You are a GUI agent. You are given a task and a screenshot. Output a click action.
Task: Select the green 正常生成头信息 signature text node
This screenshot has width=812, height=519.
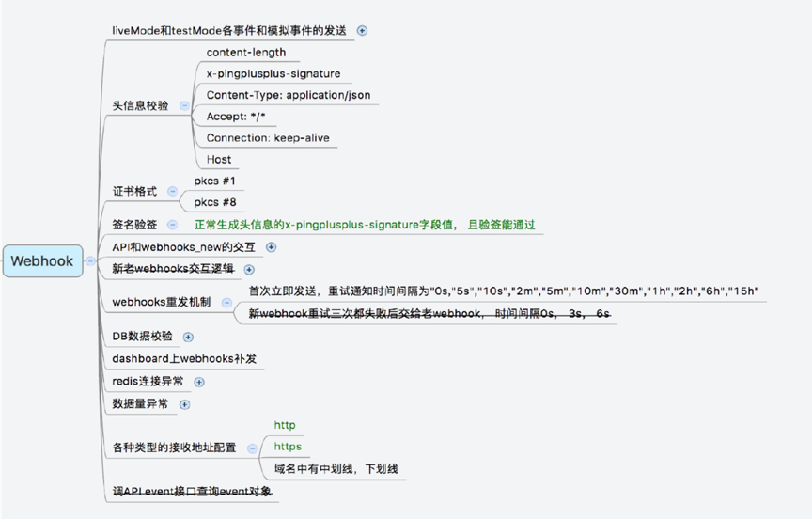coord(365,225)
